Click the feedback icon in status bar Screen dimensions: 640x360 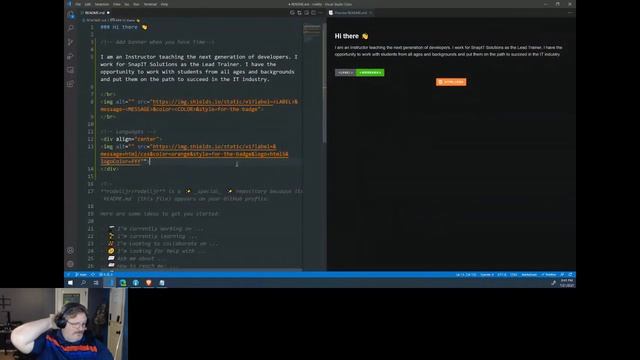pyautogui.click(x=562, y=274)
